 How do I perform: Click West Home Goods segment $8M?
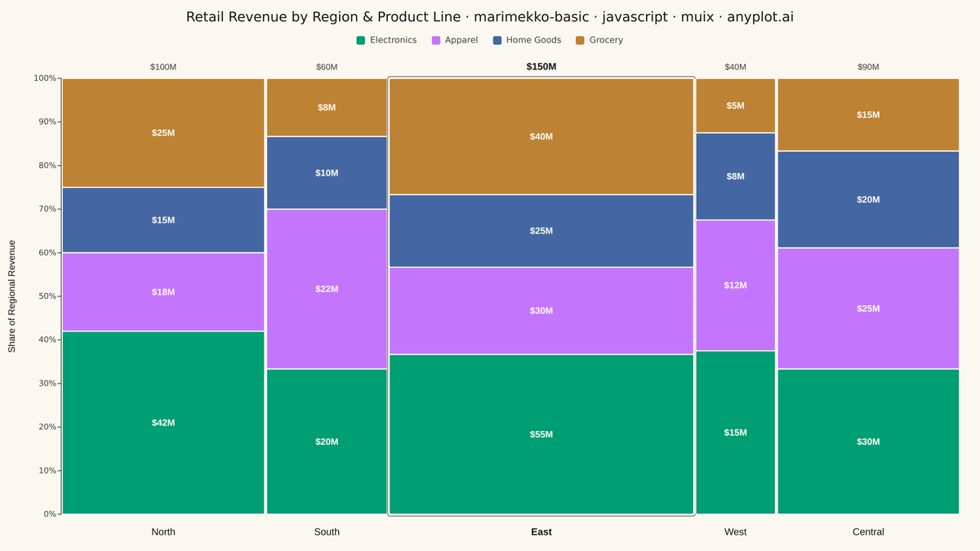coord(736,176)
